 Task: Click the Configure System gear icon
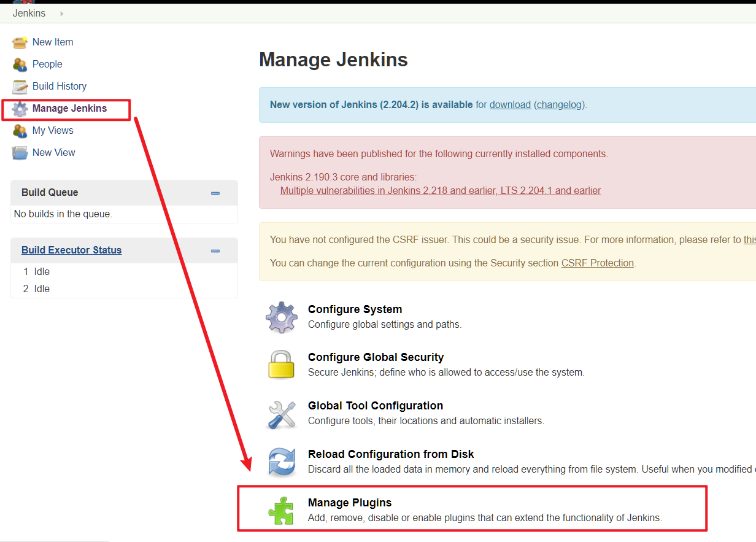click(x=282, y=317)
